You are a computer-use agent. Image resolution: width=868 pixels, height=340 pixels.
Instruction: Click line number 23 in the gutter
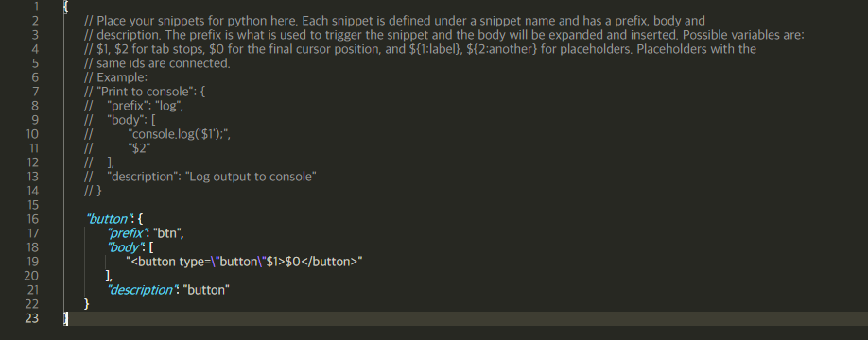pyautogui.click(x=32, y=318)
